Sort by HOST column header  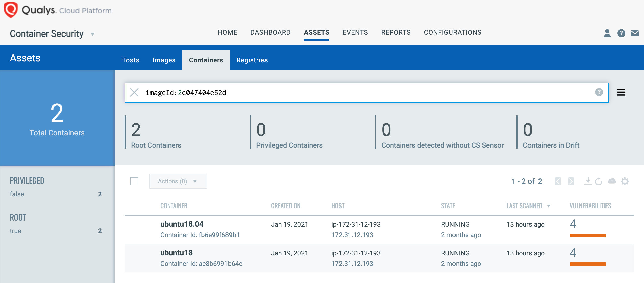pos(338,206)
